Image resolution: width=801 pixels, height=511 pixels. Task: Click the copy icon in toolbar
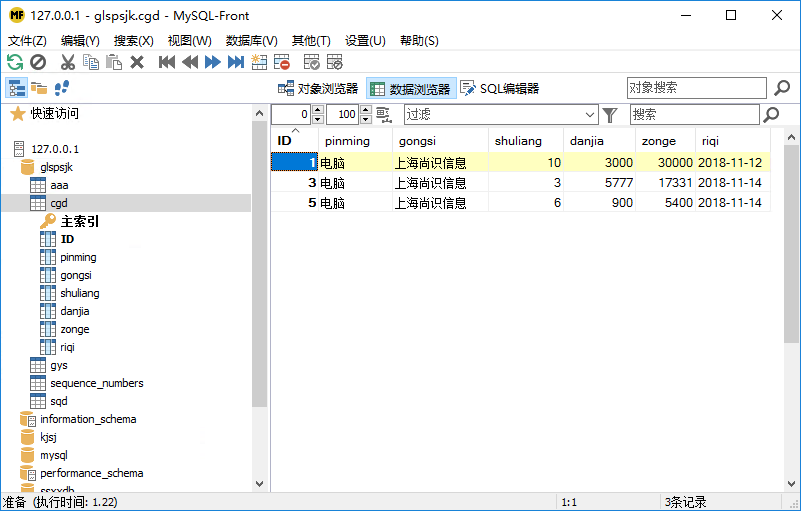(91, 62)
